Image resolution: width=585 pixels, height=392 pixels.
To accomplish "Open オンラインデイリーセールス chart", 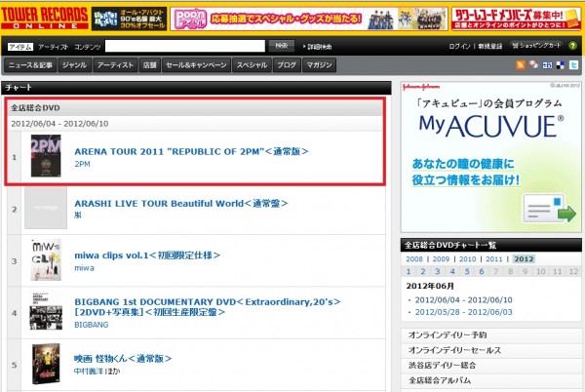I will [454, 350].
